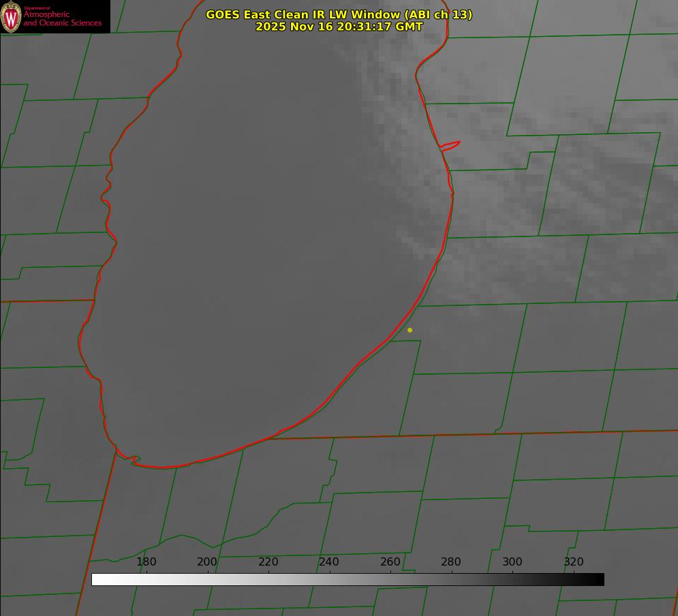Click the 2025 Nov 16 timestamp line

tap(339, 27)
